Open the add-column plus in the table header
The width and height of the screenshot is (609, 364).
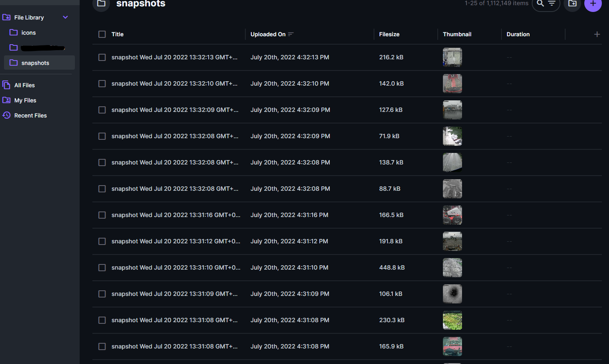coord(597,34)
